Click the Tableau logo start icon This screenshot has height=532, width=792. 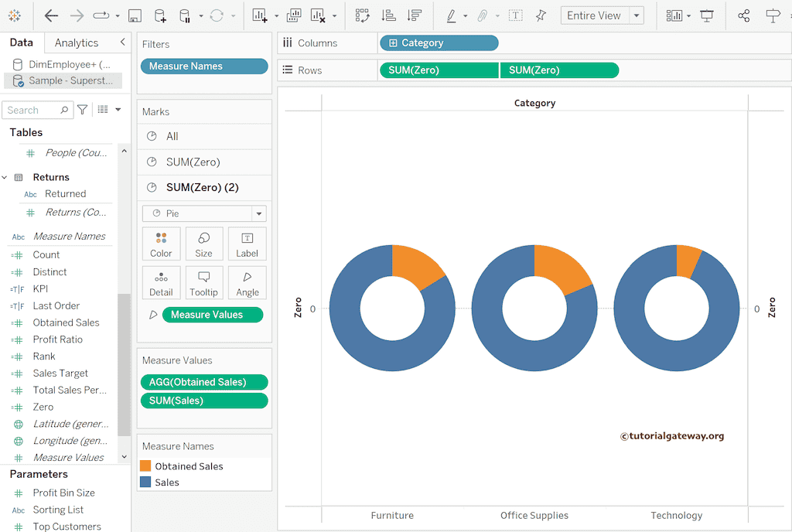15,15
